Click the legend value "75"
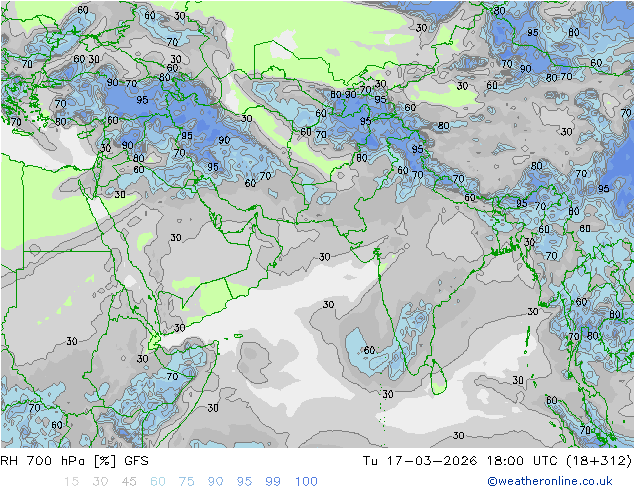The image size is (634, 490). coord(186,482)
